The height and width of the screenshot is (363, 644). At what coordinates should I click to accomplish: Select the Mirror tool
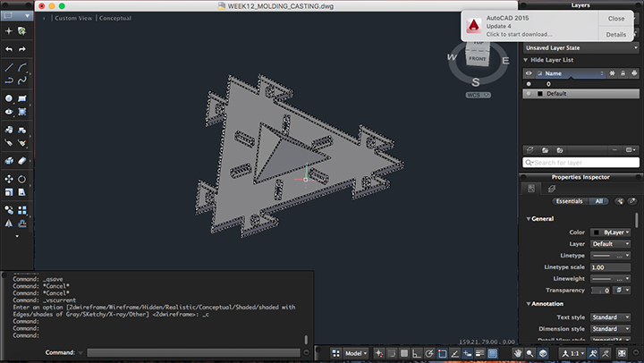click(9, 224)
